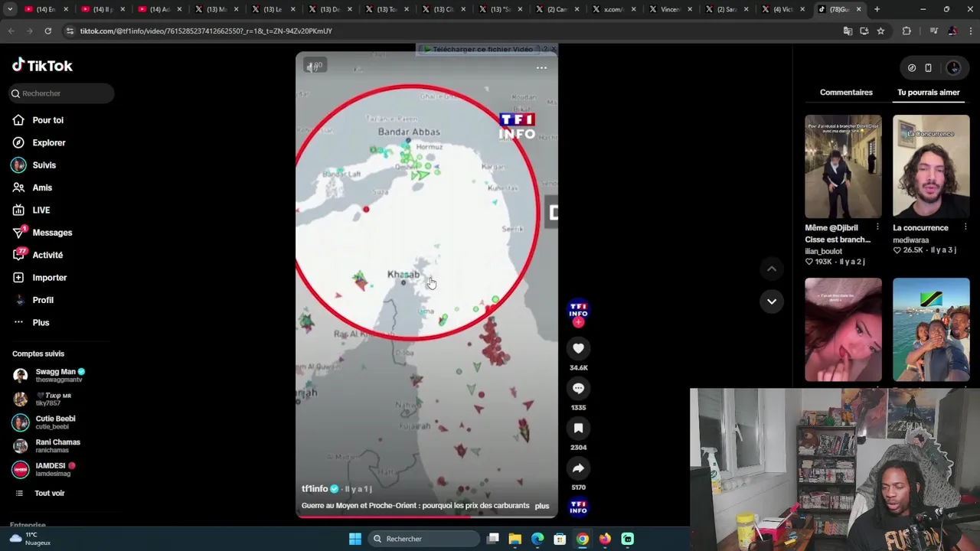Like the video with heart icon

[578, 348]
